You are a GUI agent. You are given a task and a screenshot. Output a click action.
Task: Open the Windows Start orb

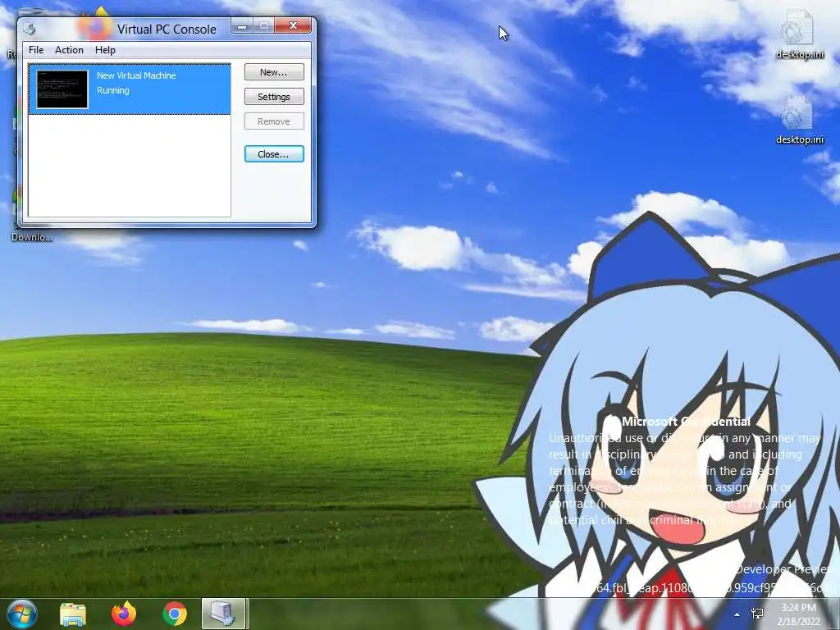[22, 614]
